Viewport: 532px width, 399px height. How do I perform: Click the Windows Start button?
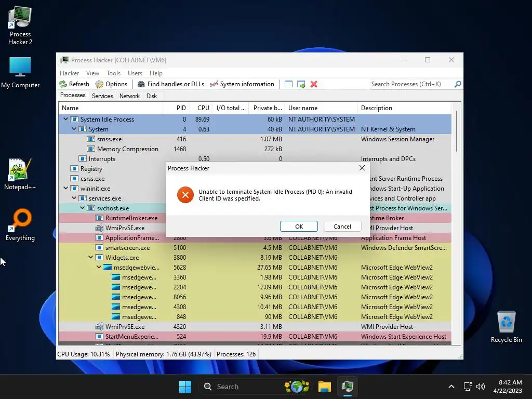[185, 387]
